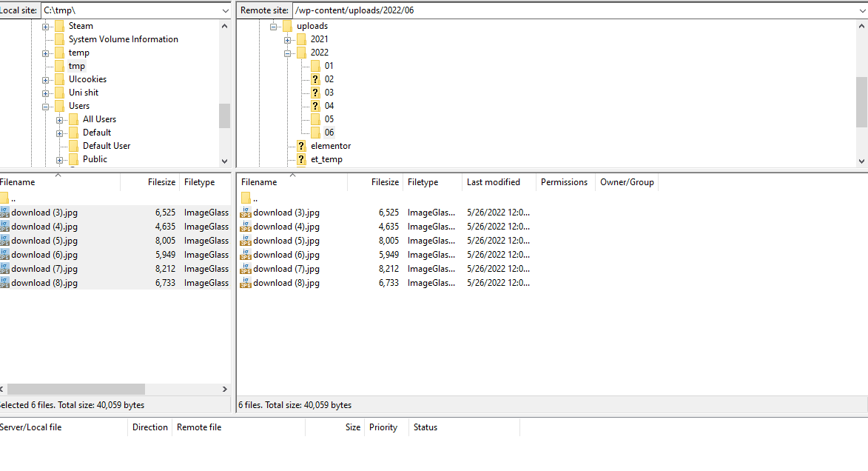Select local file download (6).jpg
The height and width of the screenshot is (471, 868).
click(44, 255)
